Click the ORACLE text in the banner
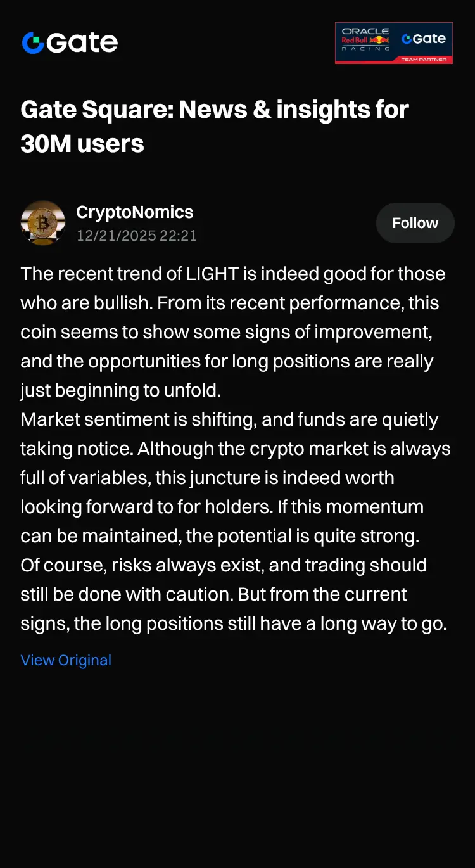 pos(365,31)
